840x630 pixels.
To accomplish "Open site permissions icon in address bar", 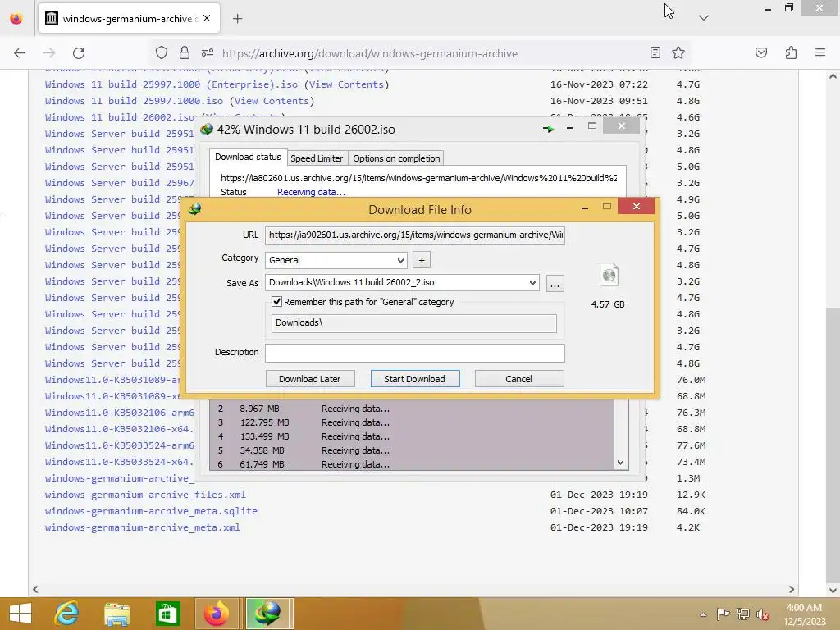I will tap(208, 52).
